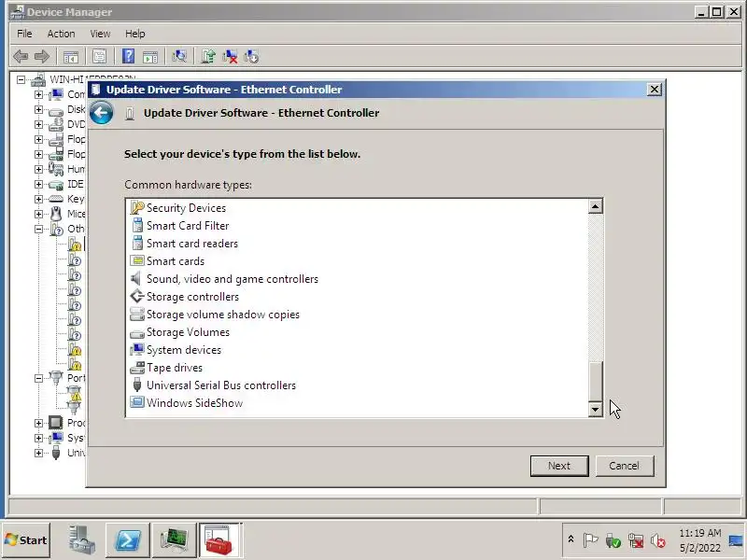Image resolution: width=747 pixels, height=560 pixels.
Task: Click the hardware list scroll-down arrow
Action: click(x=596, y=409)
